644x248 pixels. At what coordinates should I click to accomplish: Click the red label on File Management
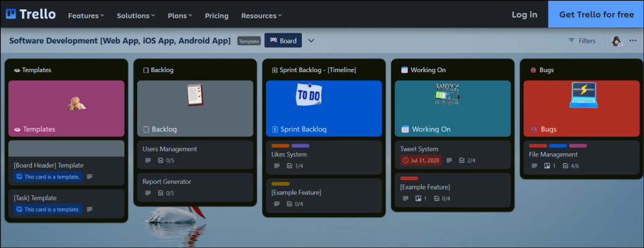coord(538,146)
